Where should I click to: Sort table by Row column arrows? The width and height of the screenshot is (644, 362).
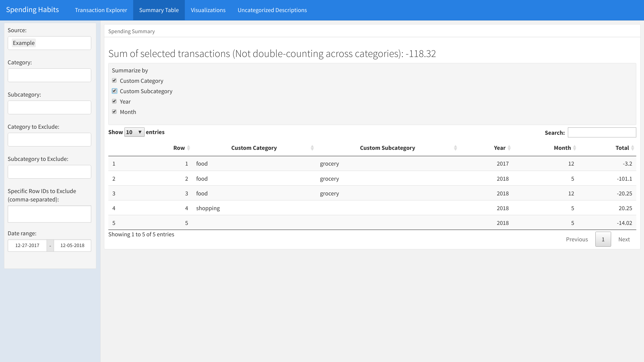click(x=189, y=148)
